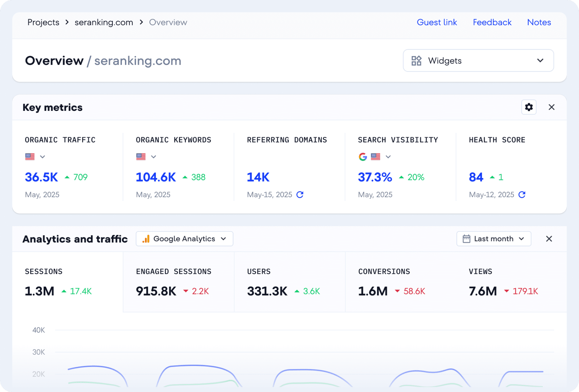Close the Analytics and traffic widget
Image resolution: width=579 pixels, height=392 pixels.
point(549,239)
